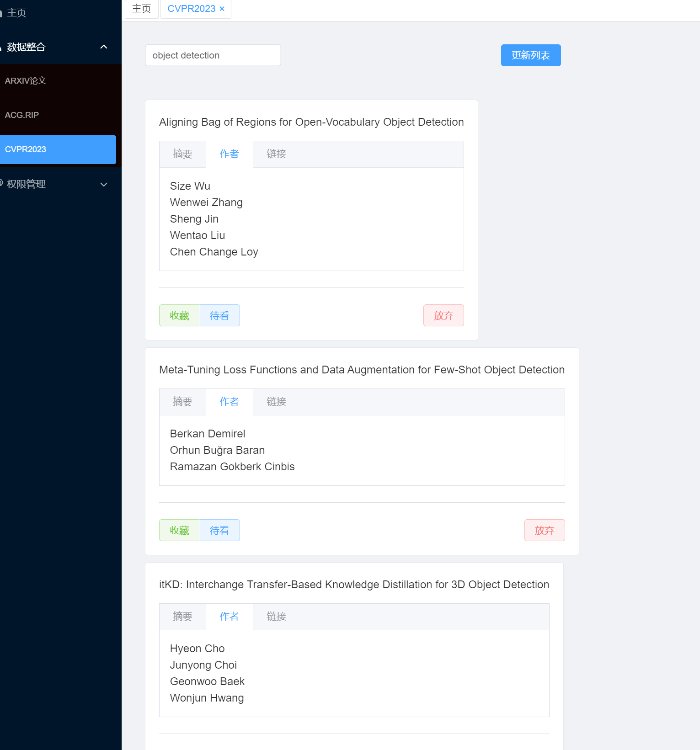Show 作者 tab for itKD paper
The height and width of the screenshot is (750, 700).
[x=230, y=617]
